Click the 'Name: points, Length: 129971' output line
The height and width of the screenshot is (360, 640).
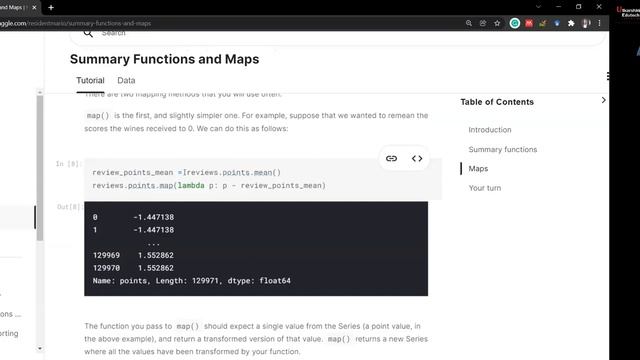click(191, 281)
